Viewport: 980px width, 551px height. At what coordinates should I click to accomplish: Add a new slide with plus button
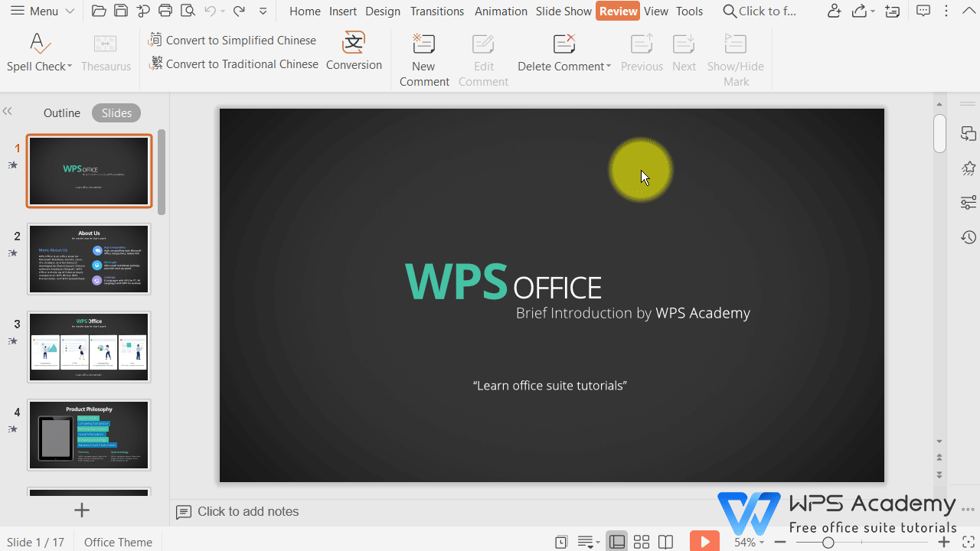pyautogui.click(x=82, y=510)
